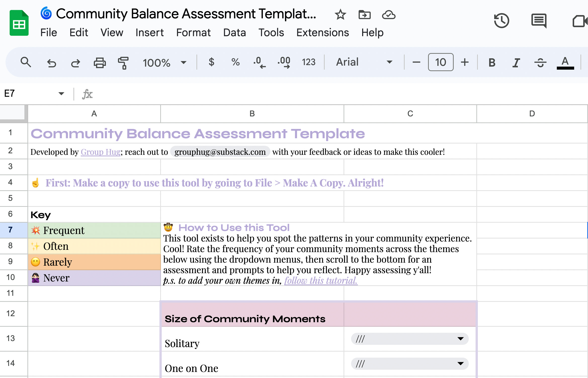Toggle italic formatting
Image resolution: width=588 pixels, height=378 pixels.
(x=516, y=63)
